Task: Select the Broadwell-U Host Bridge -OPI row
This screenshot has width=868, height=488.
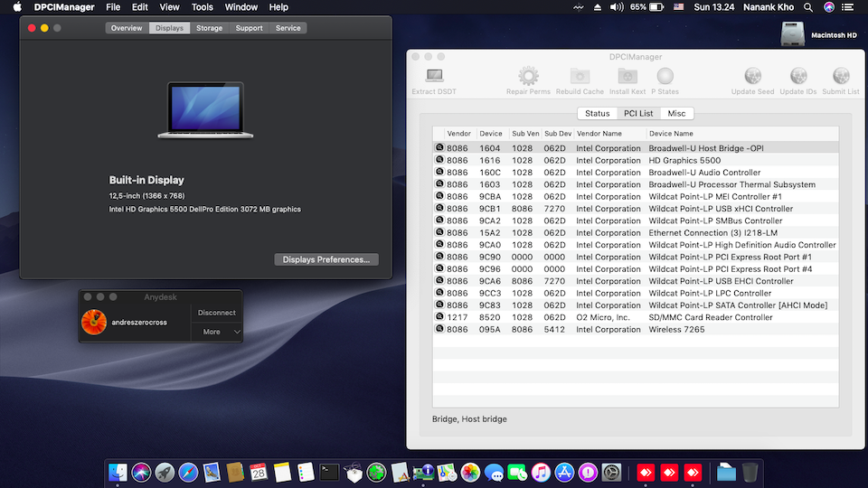Action: click(x=636, y=147)
